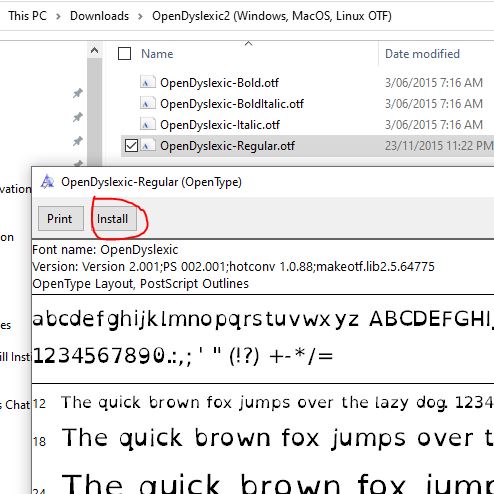This screenshot has height=494, width=494.
Task: Click the first pin icon in navigation pane
Action: pos(77,93)
